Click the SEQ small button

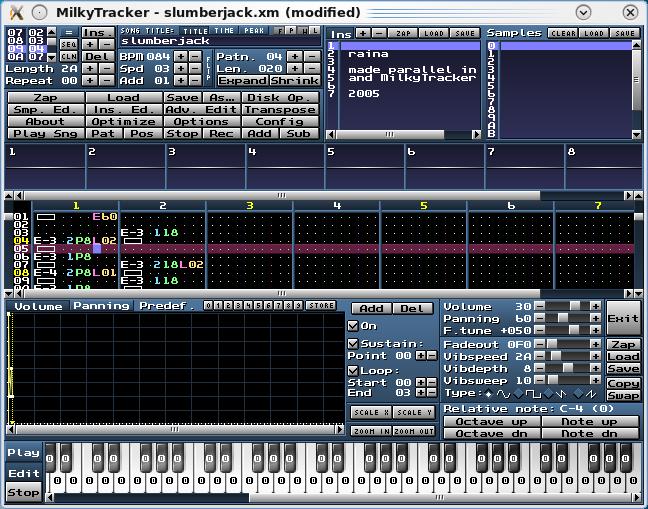[69, 44]
